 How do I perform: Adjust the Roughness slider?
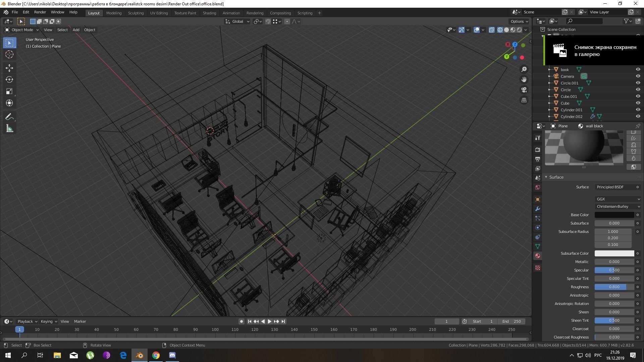[614, 287]
